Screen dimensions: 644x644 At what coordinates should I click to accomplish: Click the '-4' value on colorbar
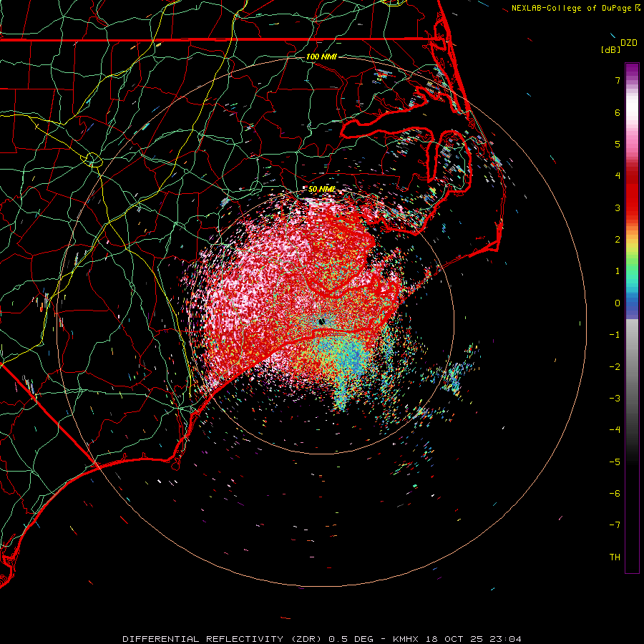tap(615, 430)
